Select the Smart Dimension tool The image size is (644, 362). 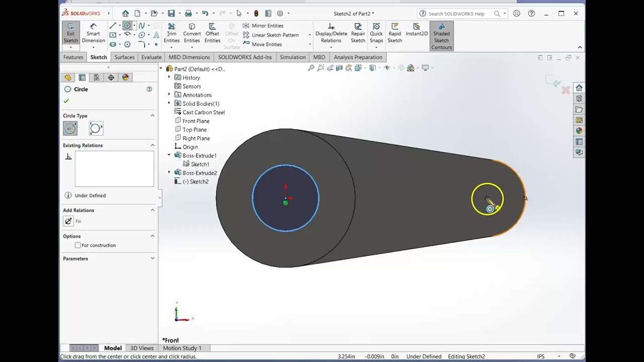tap(93, 33)
